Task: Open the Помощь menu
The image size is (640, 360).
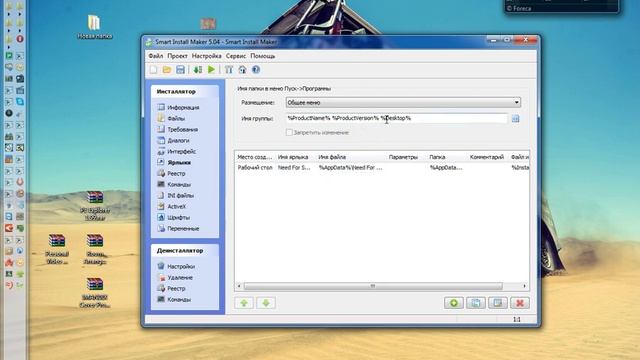Action: pos(262,56)
